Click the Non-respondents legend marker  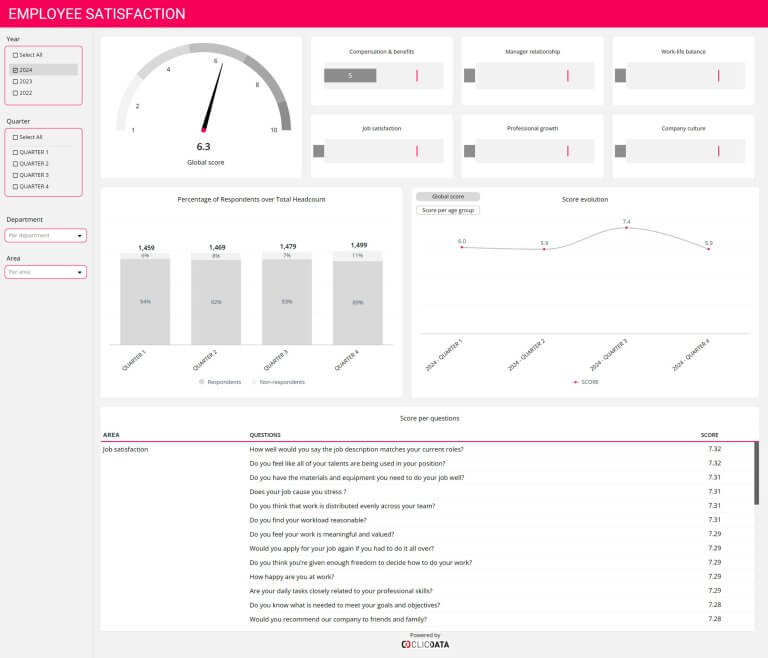254,381
